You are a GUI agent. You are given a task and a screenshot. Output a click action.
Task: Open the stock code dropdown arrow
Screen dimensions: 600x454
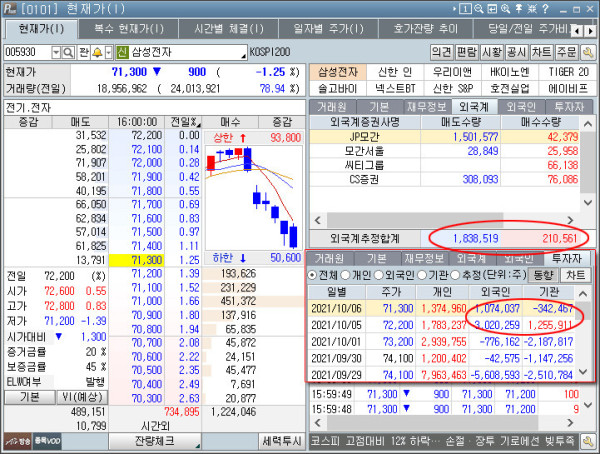pyautogui.click(x=56, y=52)
